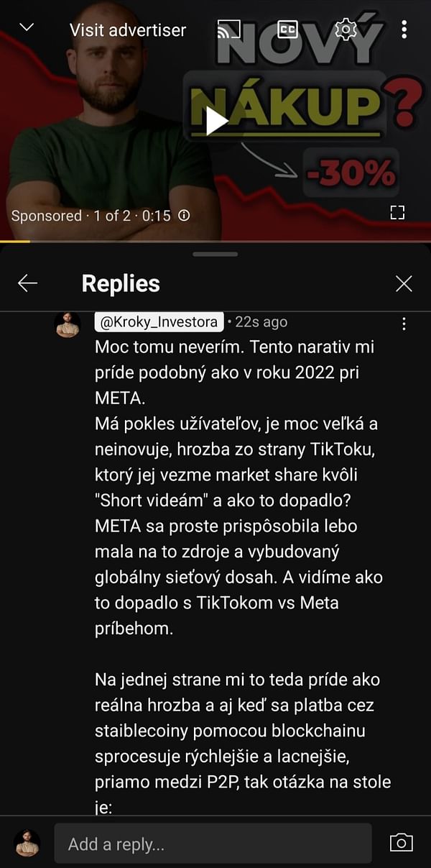Image resolution: width=431 pixels, height=868 pixels.
Task: Tap your profile avatar beside the reply field
Action: pyautogui.click(x=27, y=842)
